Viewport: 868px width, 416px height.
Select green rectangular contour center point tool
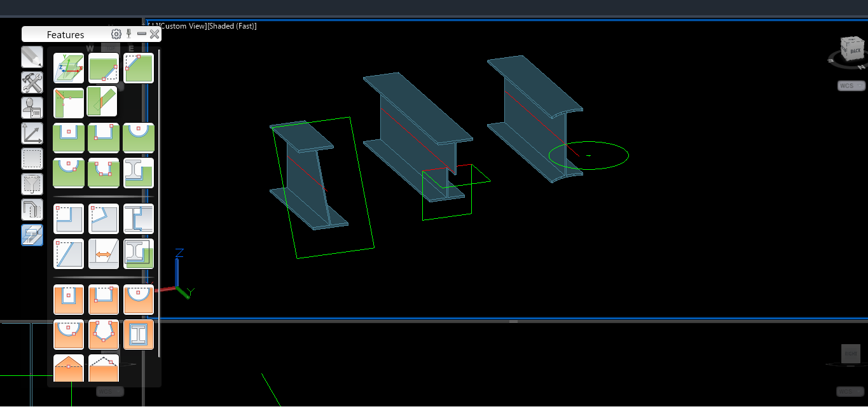click(69, 138)
